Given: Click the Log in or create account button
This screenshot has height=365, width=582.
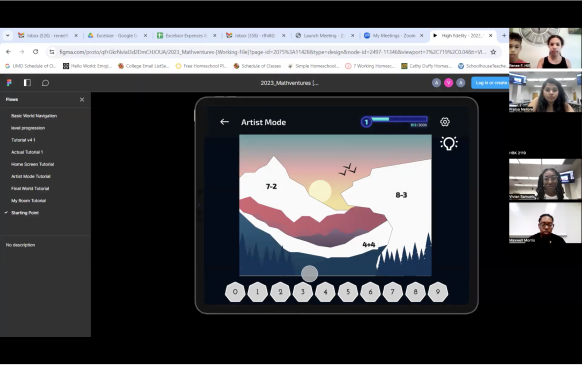Looking at the screenshot, I should tap(490, 83).
